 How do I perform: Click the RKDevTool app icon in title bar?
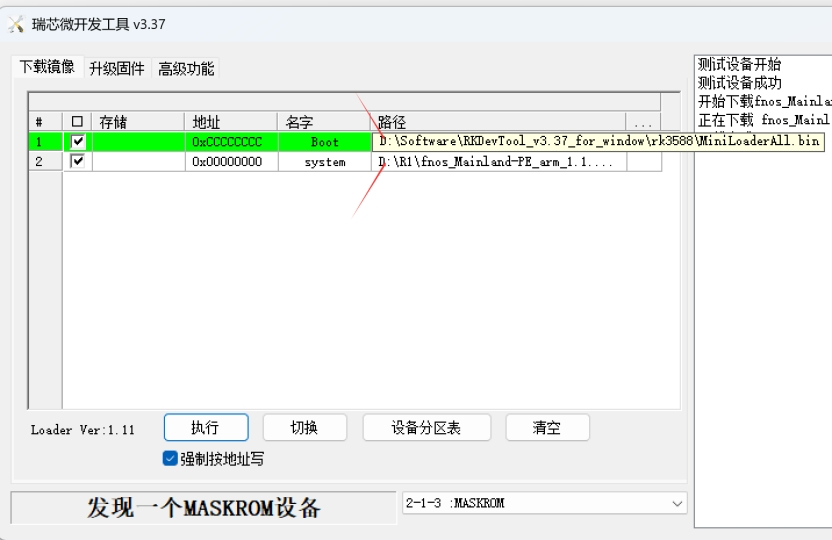[x=16, y=24]
